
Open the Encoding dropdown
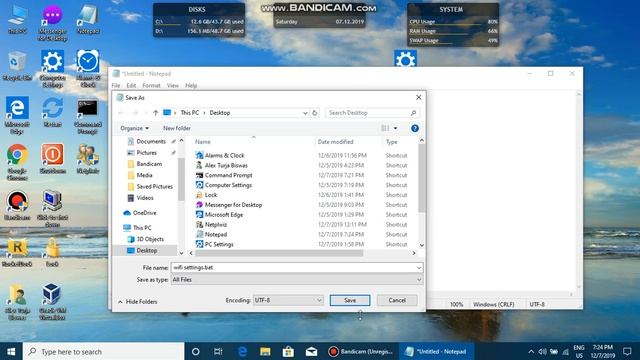(x=288, y=300)
